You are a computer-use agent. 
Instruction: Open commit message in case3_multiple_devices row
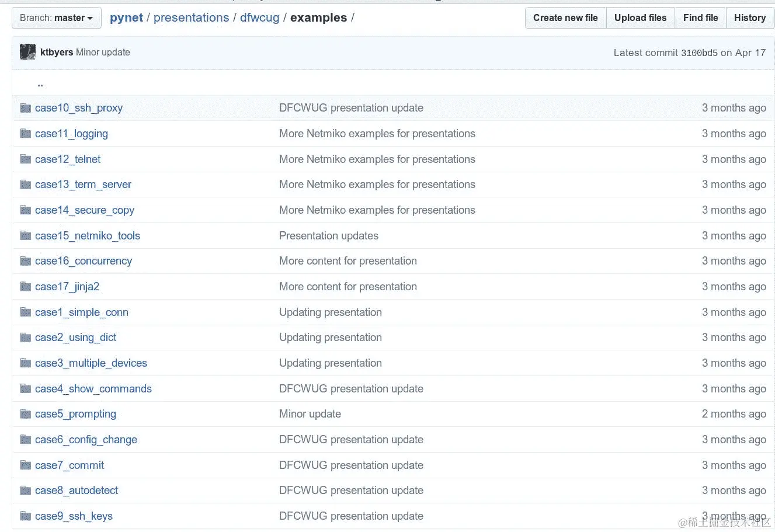(331, 363)
